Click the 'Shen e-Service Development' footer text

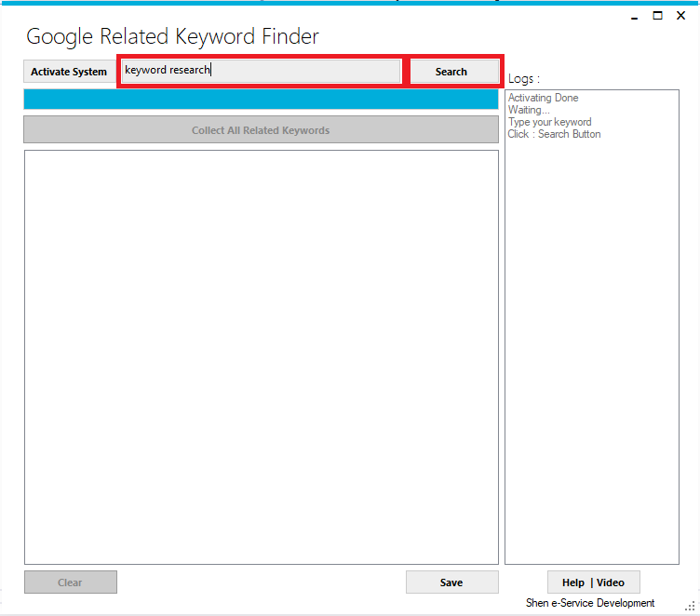click(x=590, y=603)
